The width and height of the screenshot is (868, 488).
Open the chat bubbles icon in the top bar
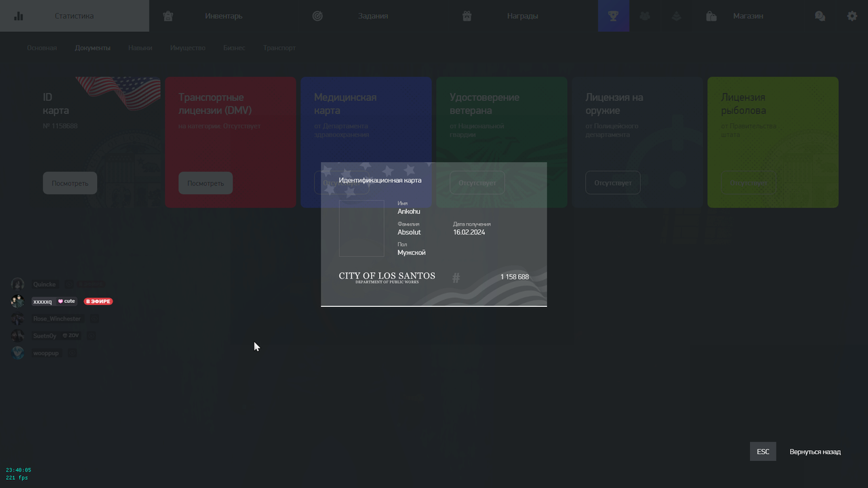820,16
